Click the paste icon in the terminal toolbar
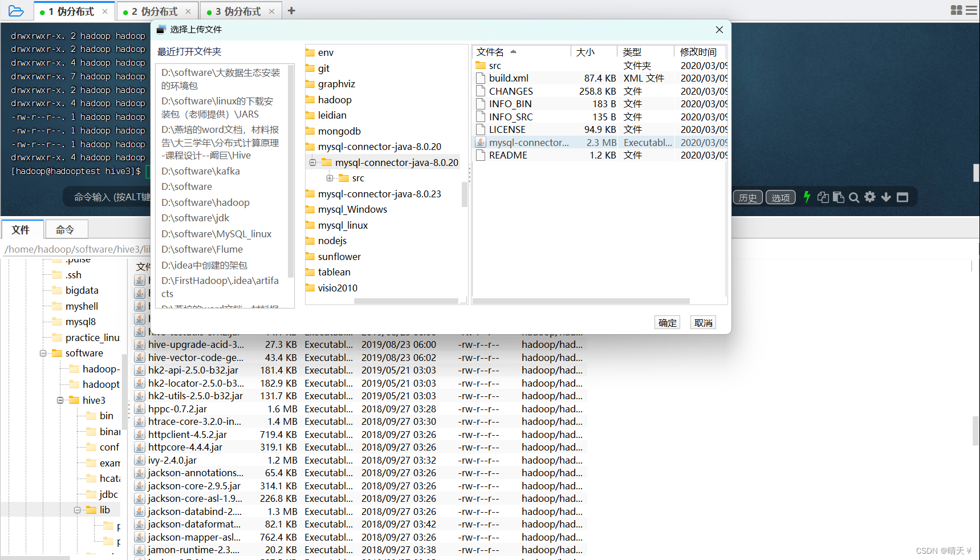The width and height of the screenshot is (980, 560). pos(839,197)
